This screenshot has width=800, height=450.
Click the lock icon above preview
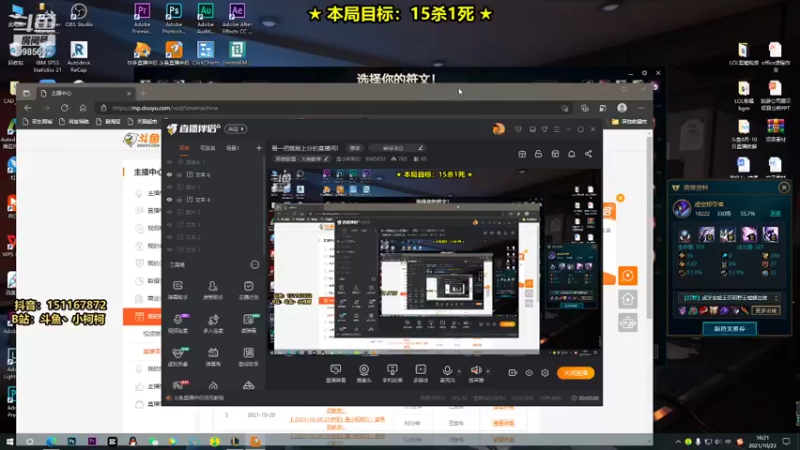[x=538, y=154]
